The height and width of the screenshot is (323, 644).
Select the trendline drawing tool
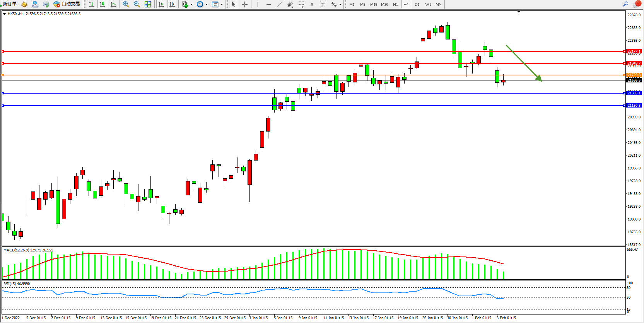(x=280, y=4)
